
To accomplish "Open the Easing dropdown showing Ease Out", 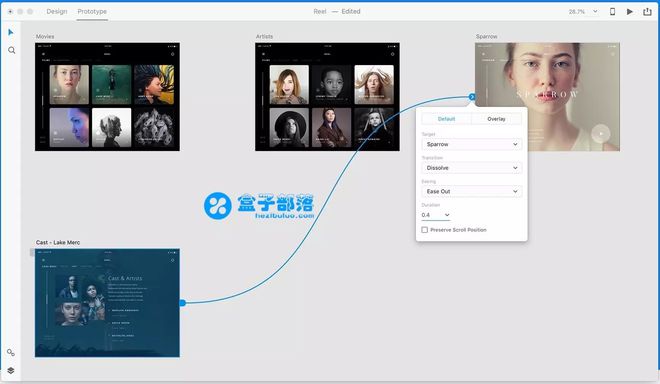I will pyautogui.click(x=471, y=192).
